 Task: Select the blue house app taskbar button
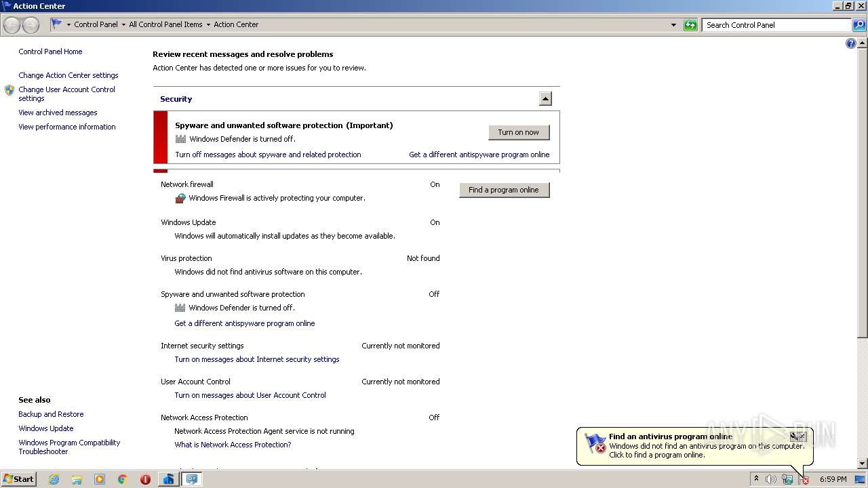(168, 479)
